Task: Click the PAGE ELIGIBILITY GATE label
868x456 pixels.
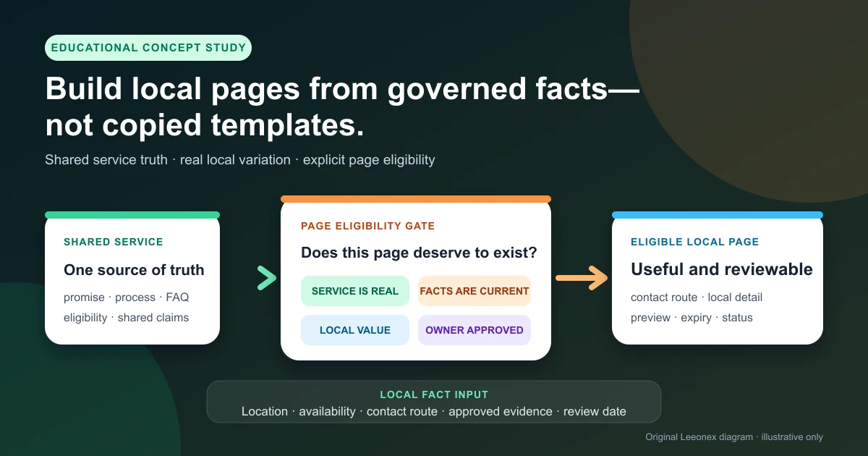Action: pyautogui.click(x=368, y=226)
